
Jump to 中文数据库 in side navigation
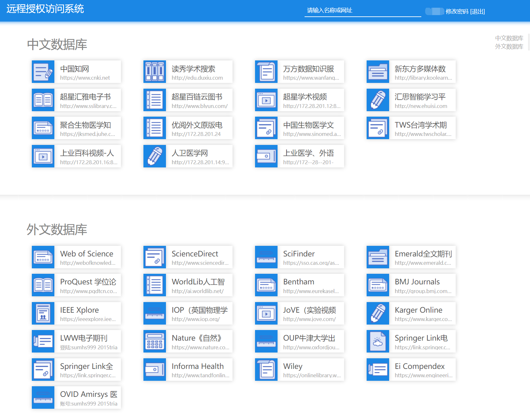509,38
